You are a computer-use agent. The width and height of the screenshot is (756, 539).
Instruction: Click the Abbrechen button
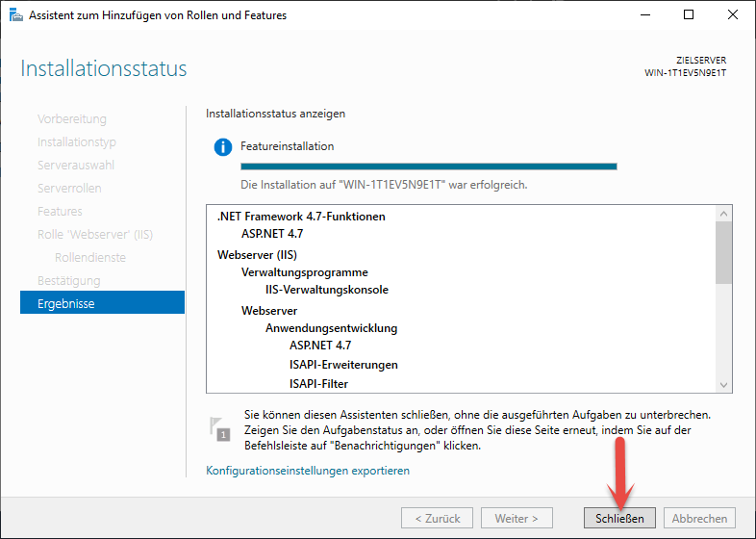tap(699, 518)
